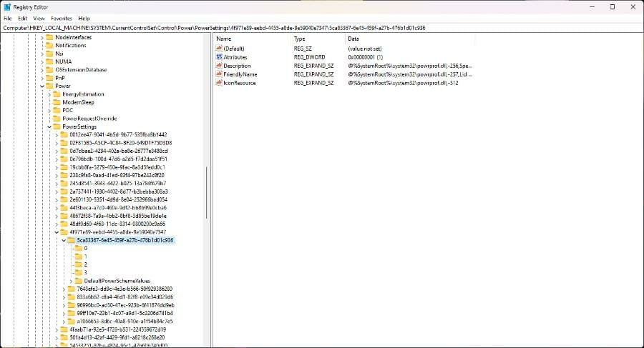Screen dimensions: 644x348
Task: Click the tree pane vertical scrollbar thumb
Action: pos(207,193)
